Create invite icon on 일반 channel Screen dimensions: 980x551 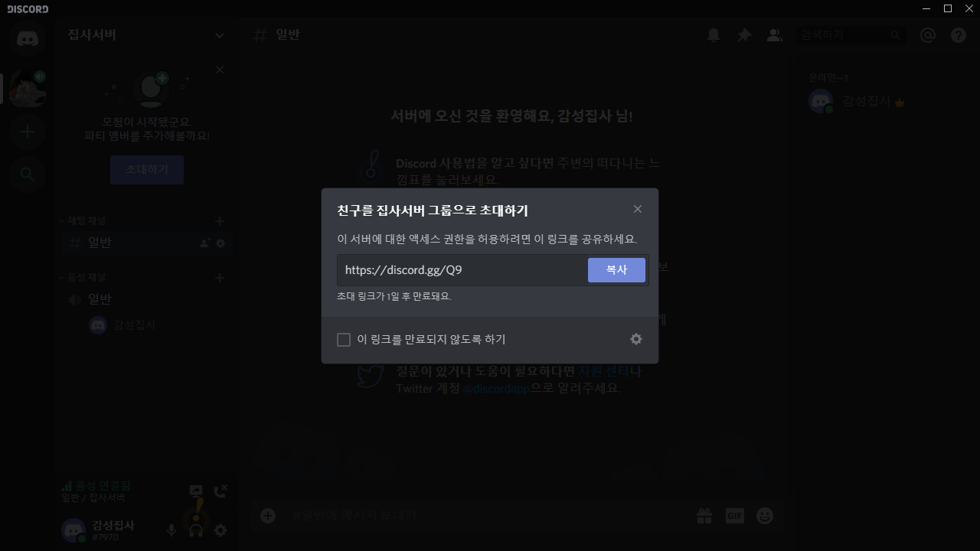point(204,243)
